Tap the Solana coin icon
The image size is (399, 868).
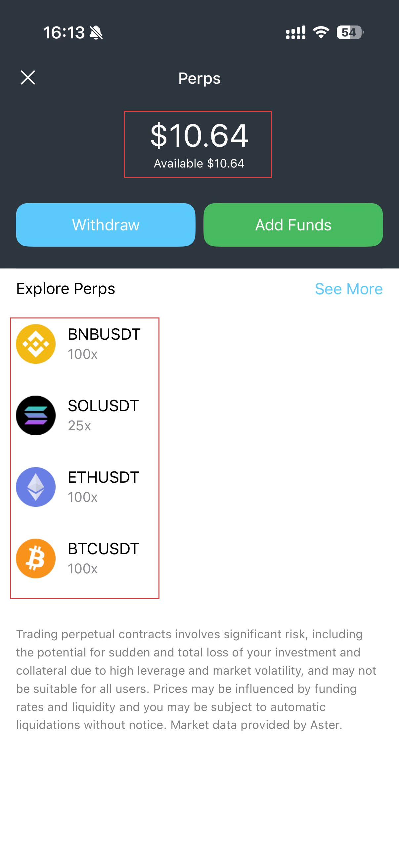[x=36, y=415]
